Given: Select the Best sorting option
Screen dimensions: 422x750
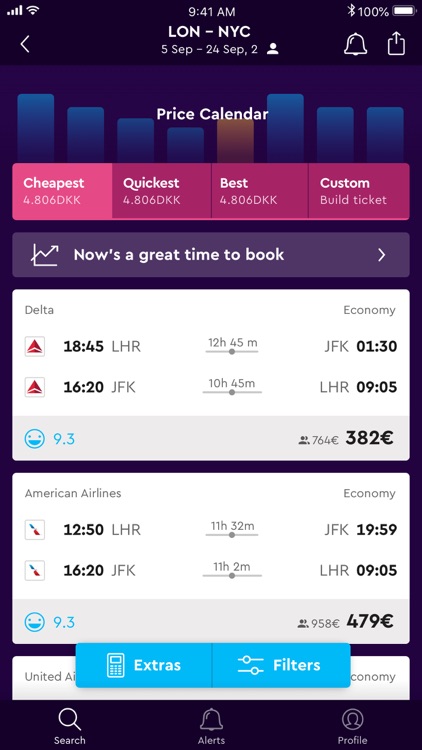Looking at the screenshot, I should coord(260,191).
